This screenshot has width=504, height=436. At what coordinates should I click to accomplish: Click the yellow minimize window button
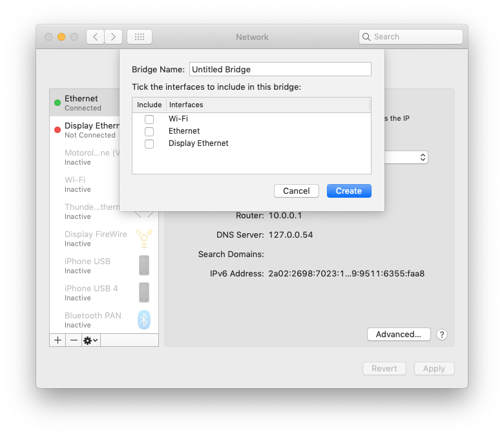61,37
